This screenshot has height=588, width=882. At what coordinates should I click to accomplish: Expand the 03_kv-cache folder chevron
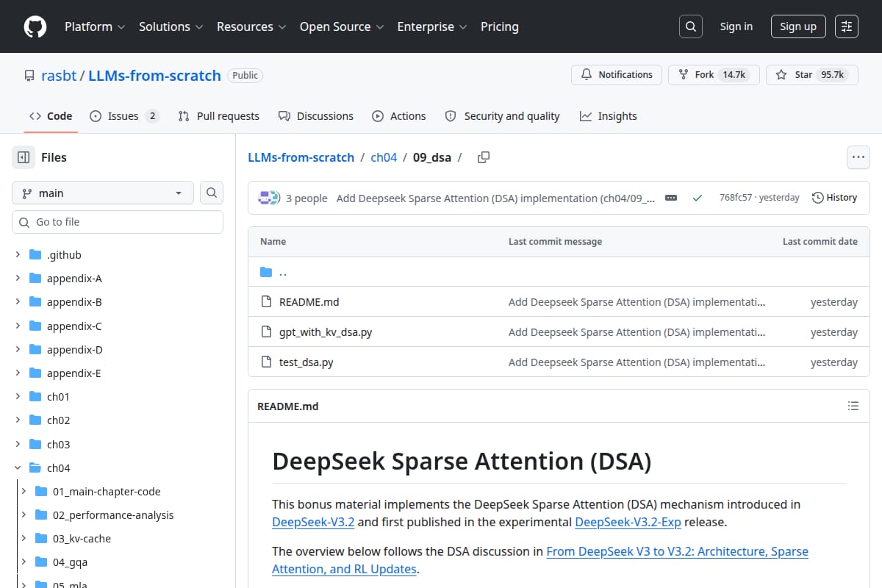coord(24,539)
